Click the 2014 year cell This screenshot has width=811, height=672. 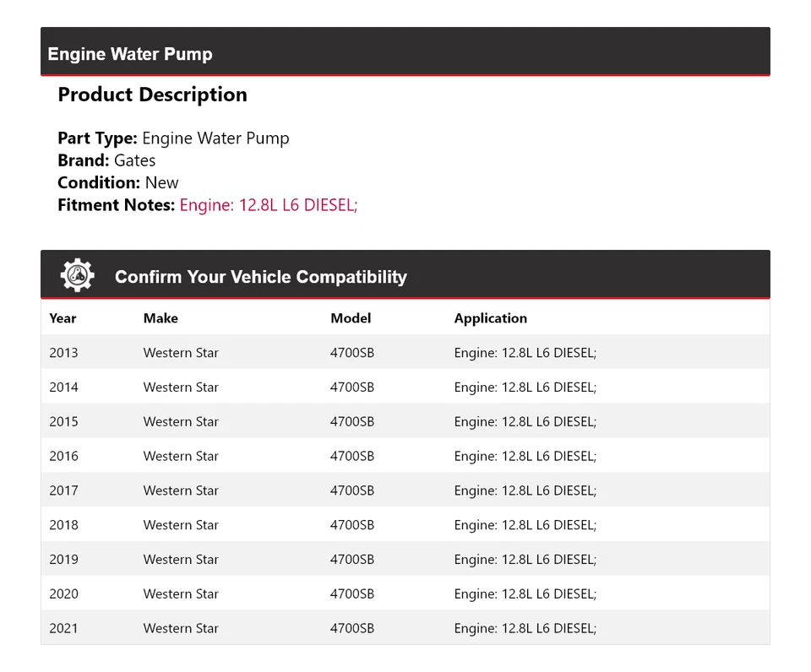(63, 387)
